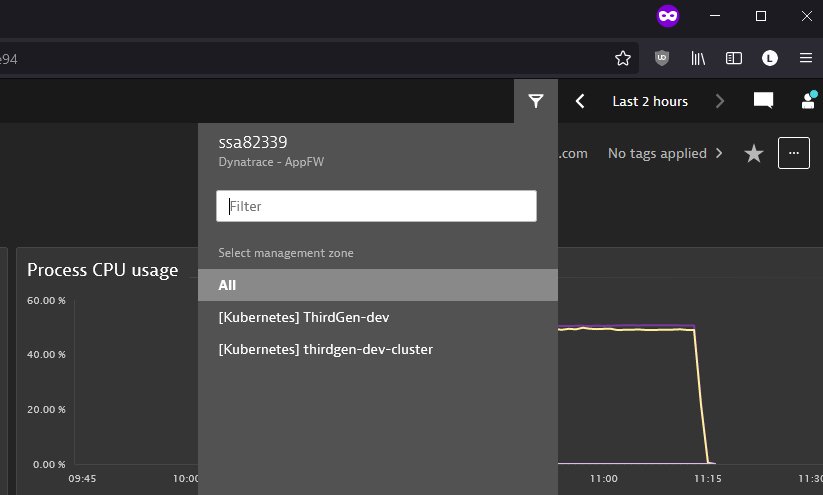
Task: Open the user account menu icon
Action: (x=809, y=100)
